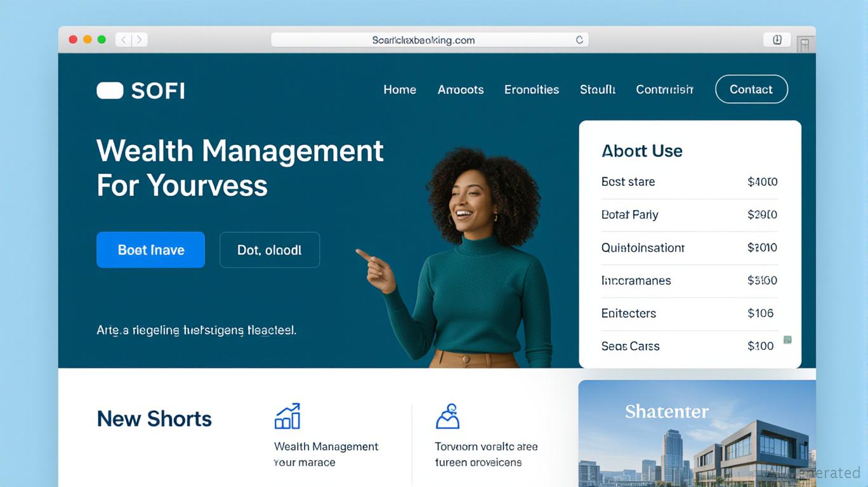The width and height of the screenshot is (868, 487).
Task: Click the About Use card heading
Action: point(642,151)
